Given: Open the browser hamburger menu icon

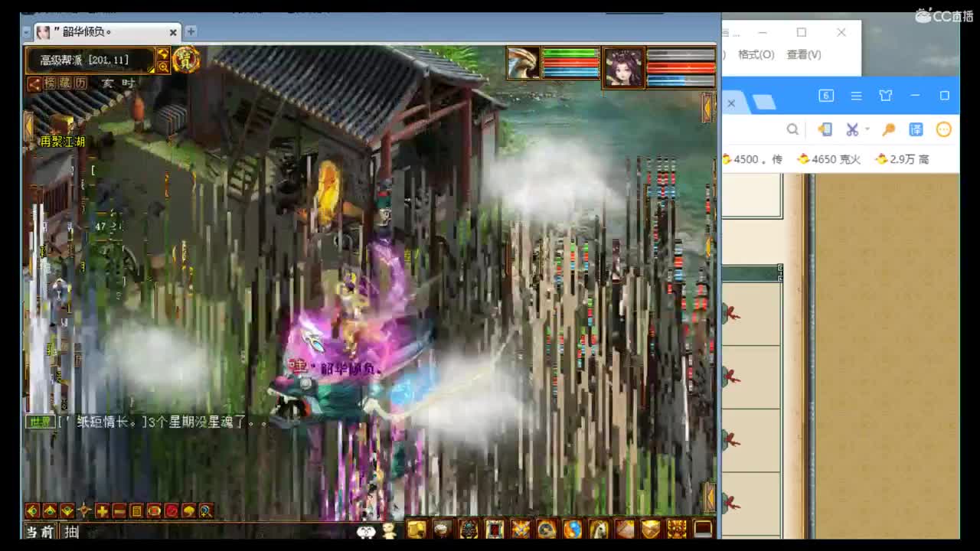Looking at the screenshot, I should point(857,96).
